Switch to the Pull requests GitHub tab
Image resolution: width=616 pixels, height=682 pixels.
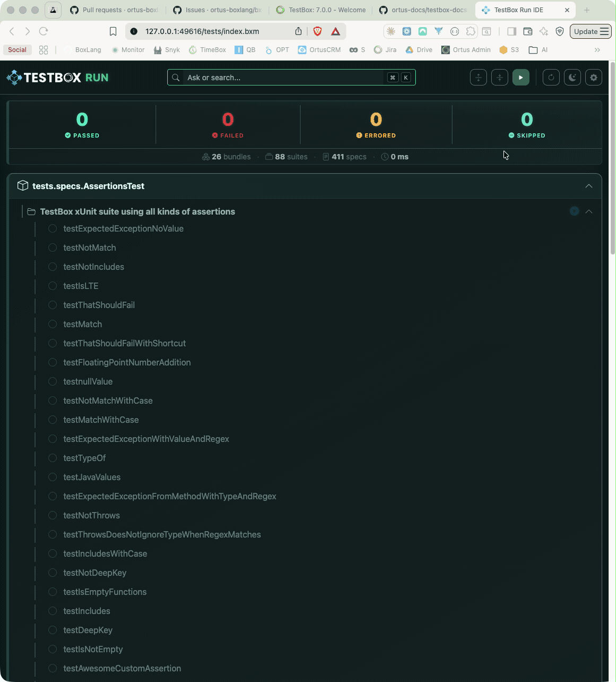pos(115,10)
